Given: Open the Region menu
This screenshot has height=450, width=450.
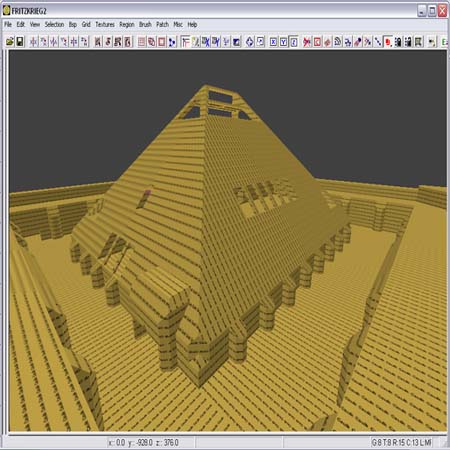Looking at the screenshot, I should [x=127, y=24].
